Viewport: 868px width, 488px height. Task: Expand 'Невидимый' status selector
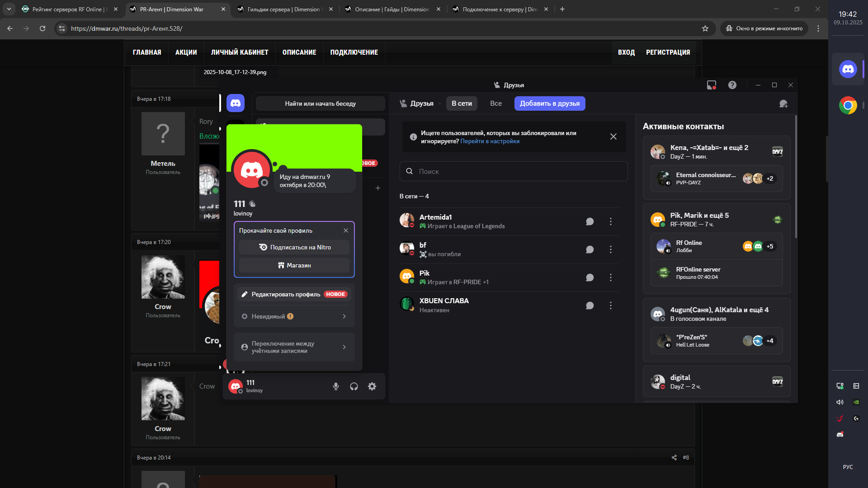[294, 316]
